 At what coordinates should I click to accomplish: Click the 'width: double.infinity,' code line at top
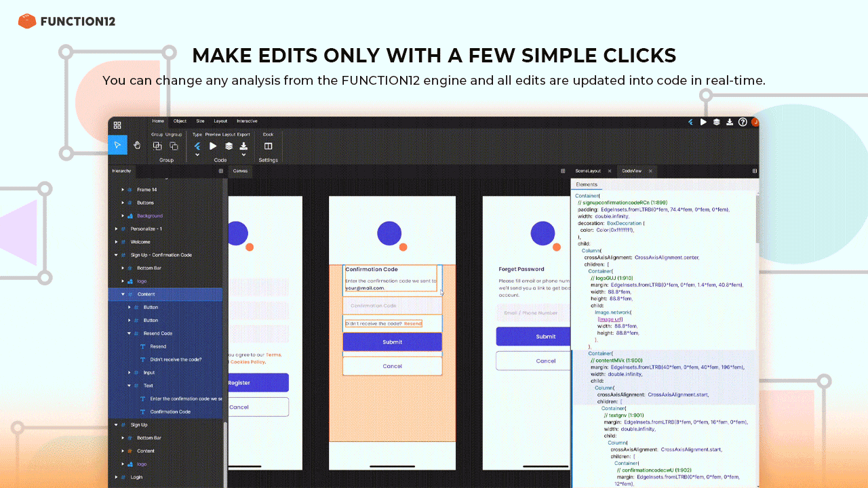click(x=604, y=216)
